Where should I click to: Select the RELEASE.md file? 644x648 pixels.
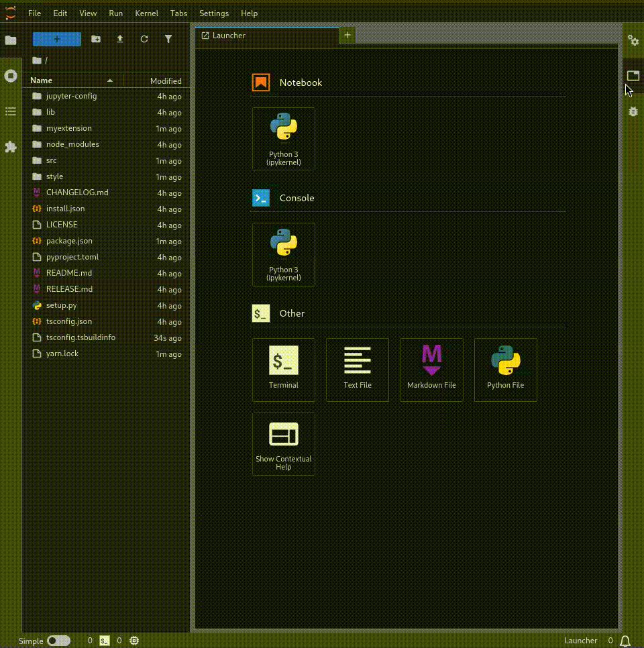coord(107,289)
